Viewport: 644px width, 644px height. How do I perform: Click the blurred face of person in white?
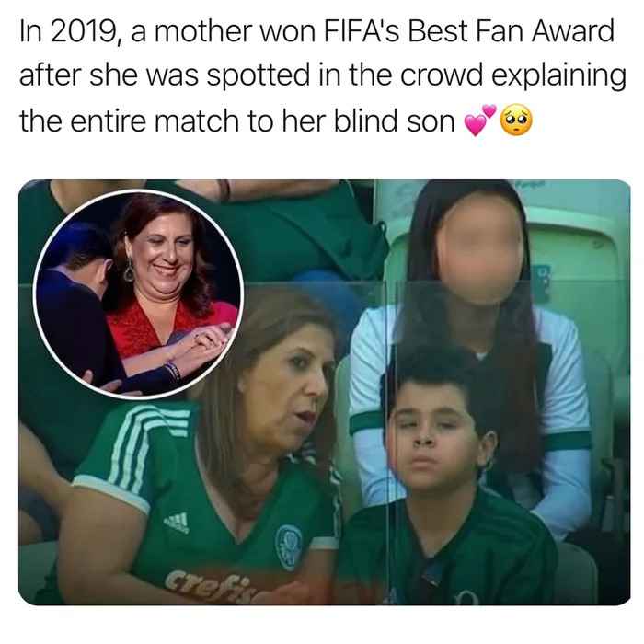click(478, 249)
